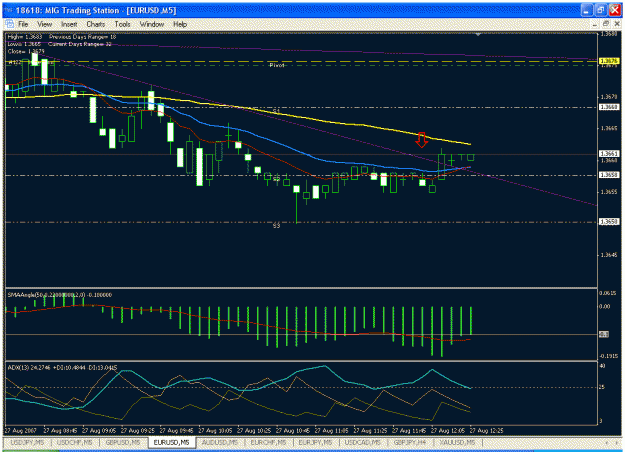Switch to the GBPJPY,H4 chart tab

coord(409,442)
